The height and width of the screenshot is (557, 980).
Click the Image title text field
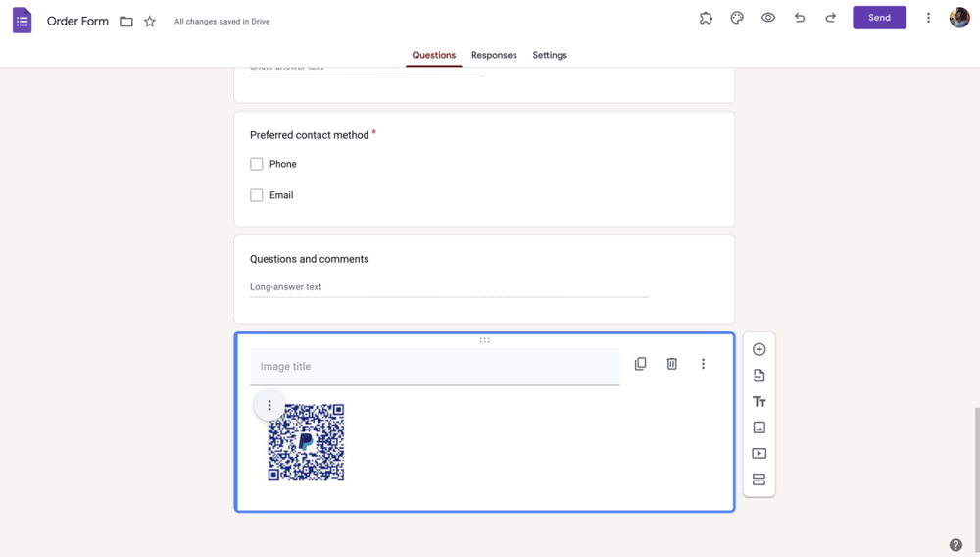tap(434, 367)
